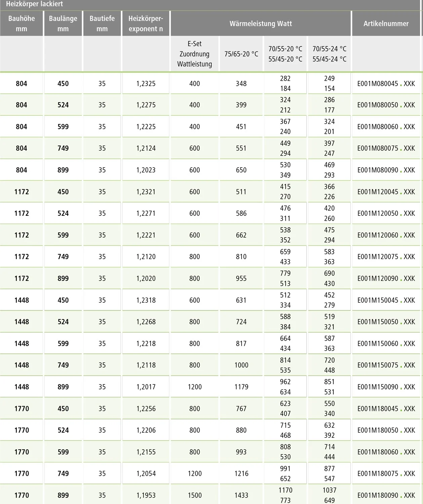Select article number E001M150060

(386, 343)
